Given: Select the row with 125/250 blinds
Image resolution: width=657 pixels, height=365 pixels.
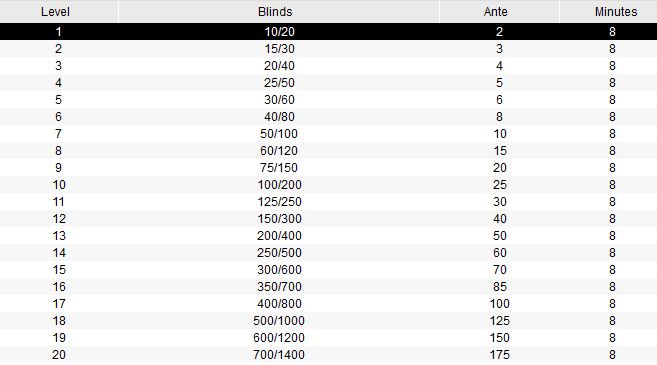Looking at the screenshot, I should (x=328, y=202).
